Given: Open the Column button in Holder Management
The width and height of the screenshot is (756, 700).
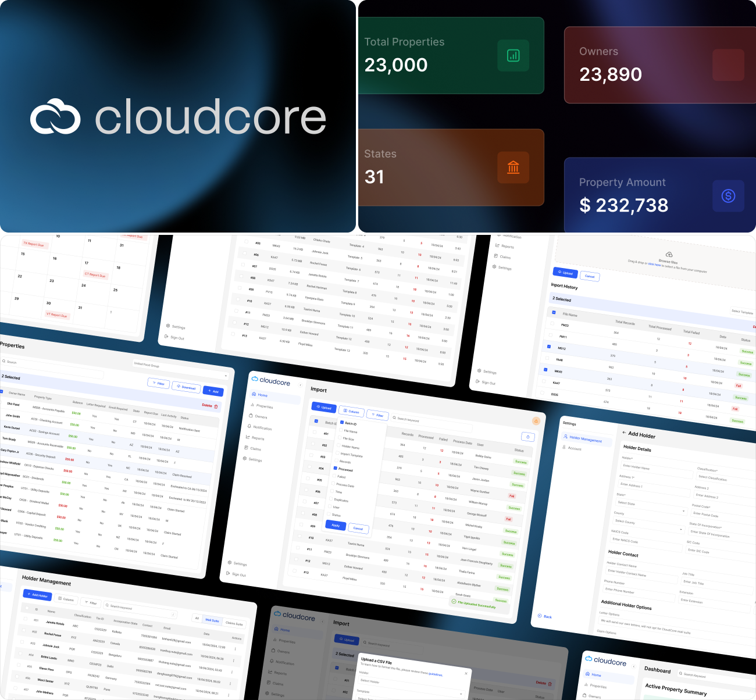Looking at the screenshot, I should [x=66, y=599].
